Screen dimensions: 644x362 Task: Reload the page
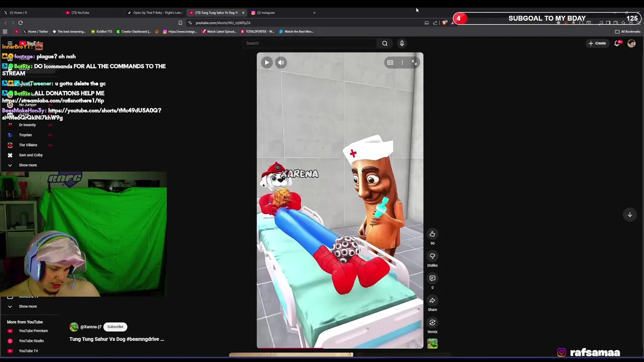pyautogui.click(x=21, y=23)
